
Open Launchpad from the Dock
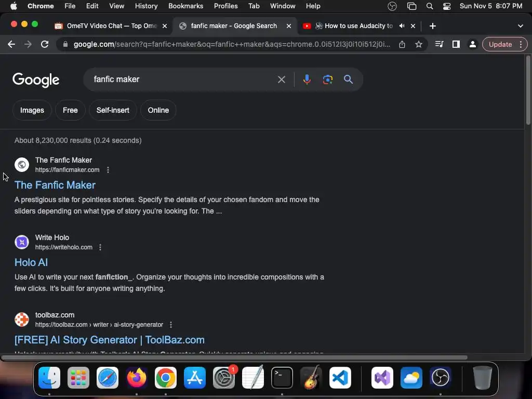point(78,378)
